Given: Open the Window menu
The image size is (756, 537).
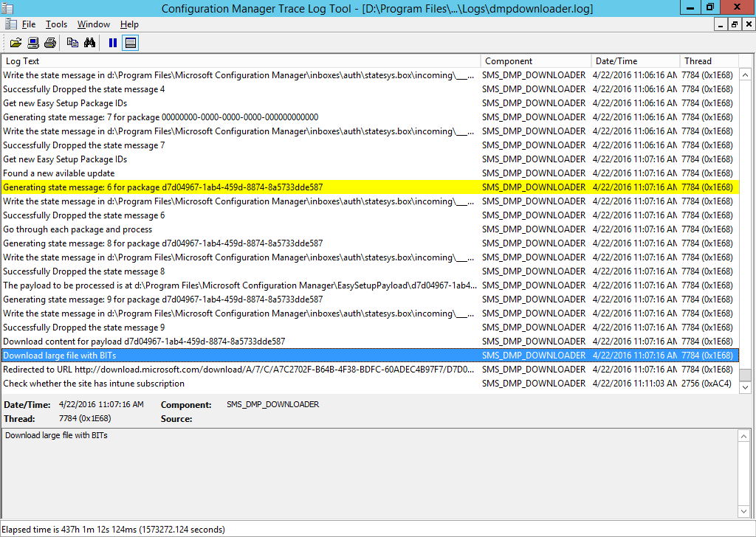Looking at the screenshot, I should coord(94,24).
